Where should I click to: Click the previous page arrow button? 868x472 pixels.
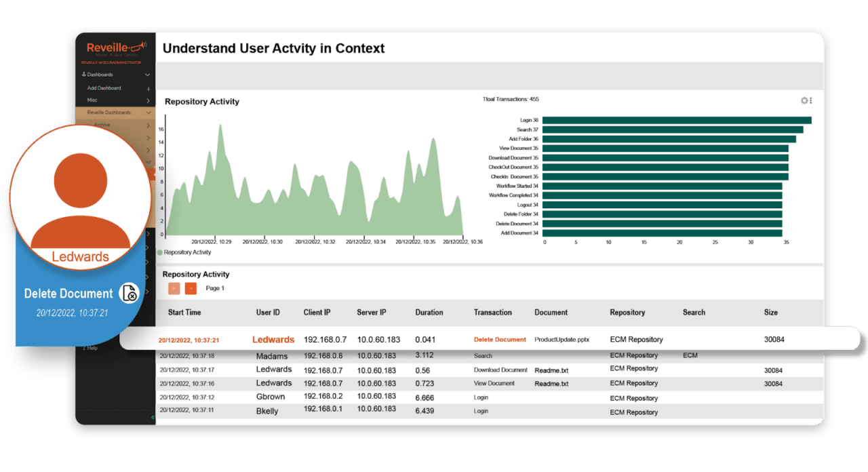tap(174, 288)
